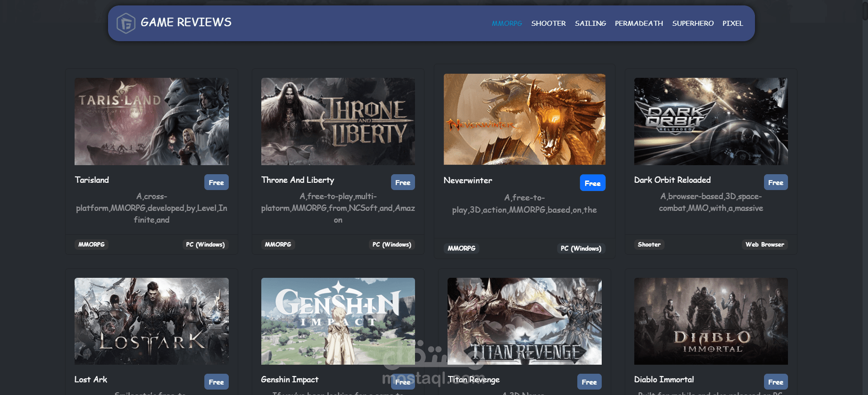The width and height of the screenshot is (868, 395).
Task: Click the Dark Orbit Reloaded game title
Action: click(672, 180)
